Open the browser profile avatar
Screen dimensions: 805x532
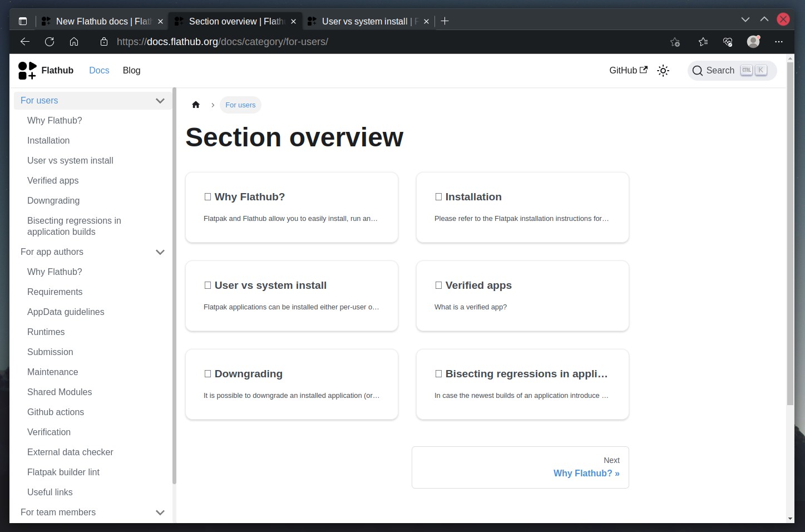[x=753, y=42]
